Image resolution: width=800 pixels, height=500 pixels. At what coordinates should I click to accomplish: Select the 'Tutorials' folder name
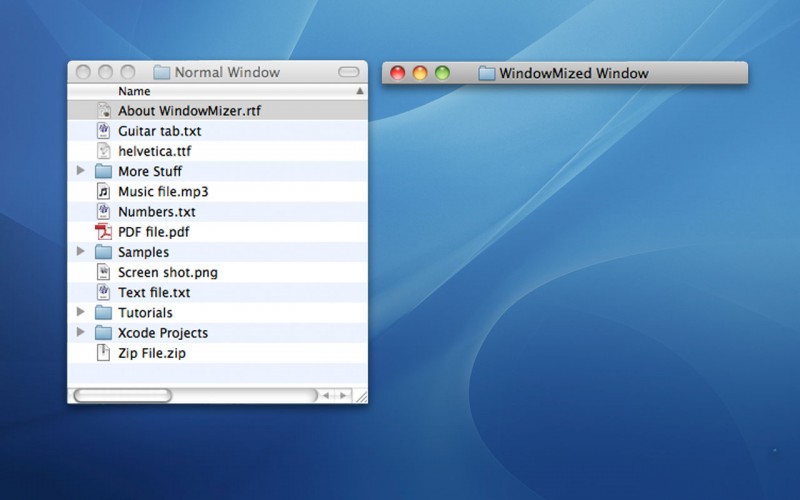[x=145, y=313]
